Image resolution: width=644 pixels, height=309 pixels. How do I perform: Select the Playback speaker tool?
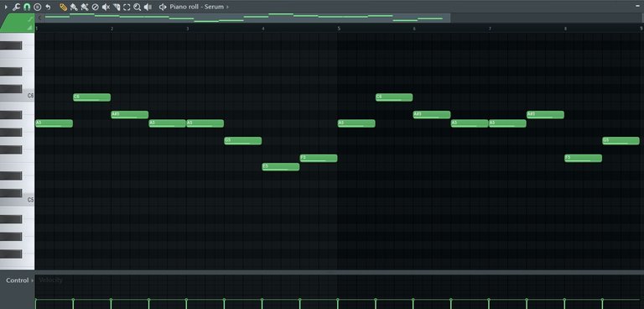point(148,7)
